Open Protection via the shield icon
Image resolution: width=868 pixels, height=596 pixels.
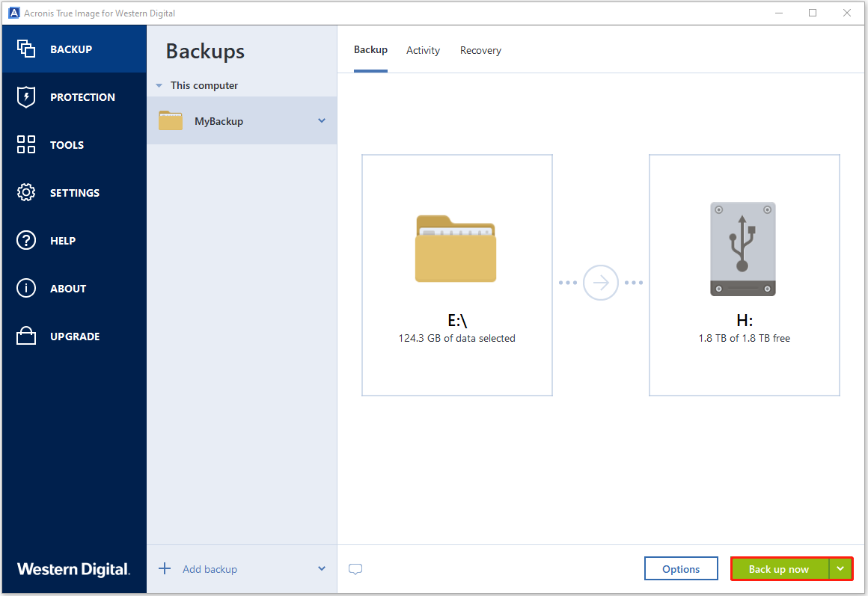[x=26, y=97]
